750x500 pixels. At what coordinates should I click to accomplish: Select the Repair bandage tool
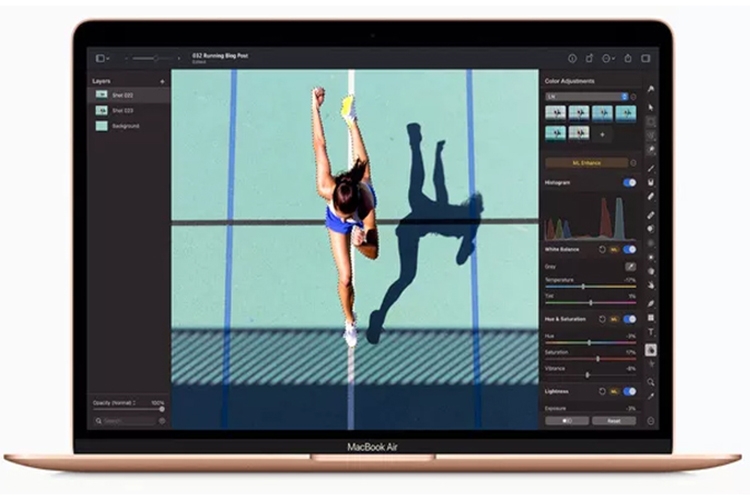651,215
